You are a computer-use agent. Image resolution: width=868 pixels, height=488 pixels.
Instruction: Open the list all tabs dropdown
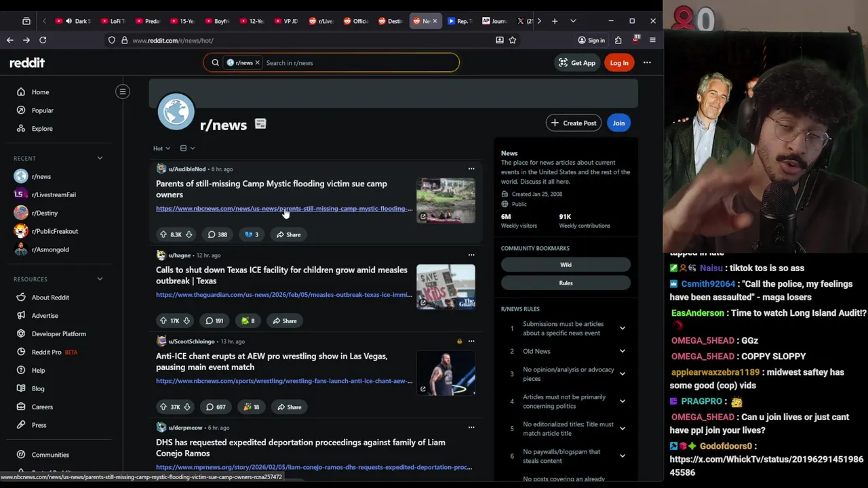coord(573,21)
